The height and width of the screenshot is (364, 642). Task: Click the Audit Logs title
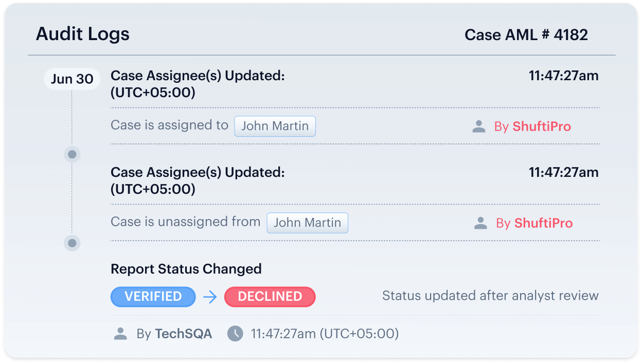83,34
